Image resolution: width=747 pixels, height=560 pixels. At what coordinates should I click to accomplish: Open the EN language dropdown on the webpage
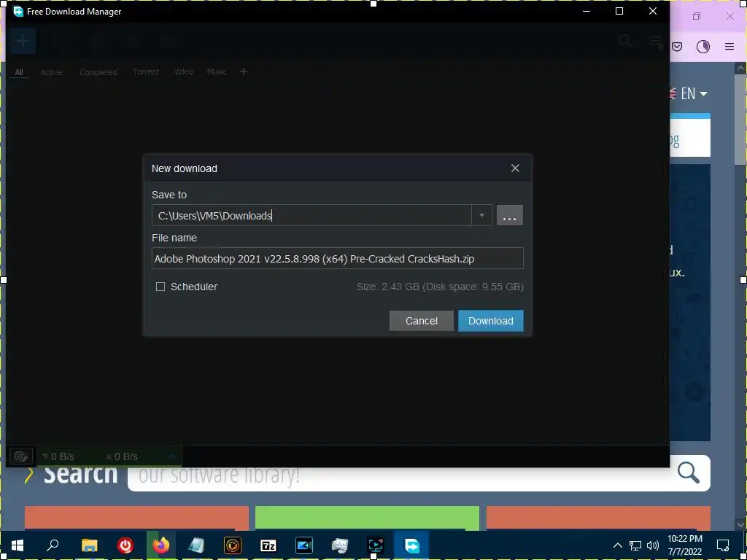[x=689, y=93]
